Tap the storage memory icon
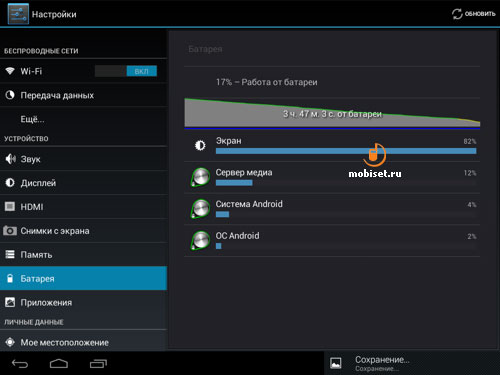This screenshot has width=500, height=375. 10,254
